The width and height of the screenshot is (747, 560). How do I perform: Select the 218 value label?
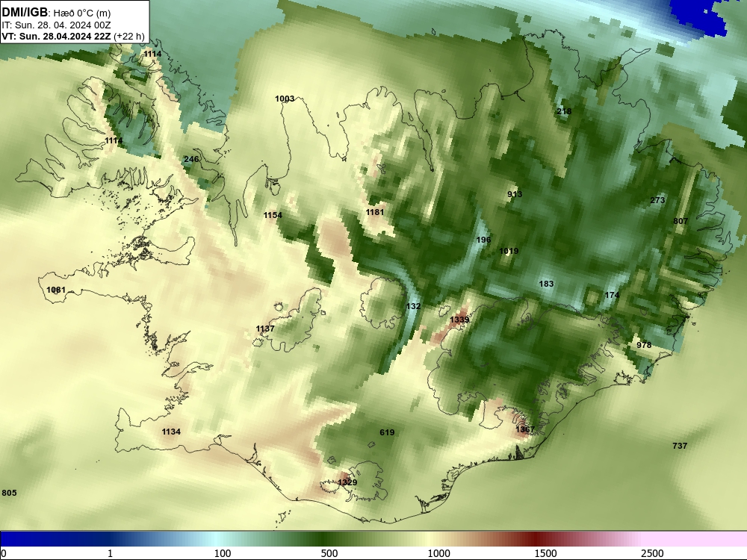tap(563, 111)
